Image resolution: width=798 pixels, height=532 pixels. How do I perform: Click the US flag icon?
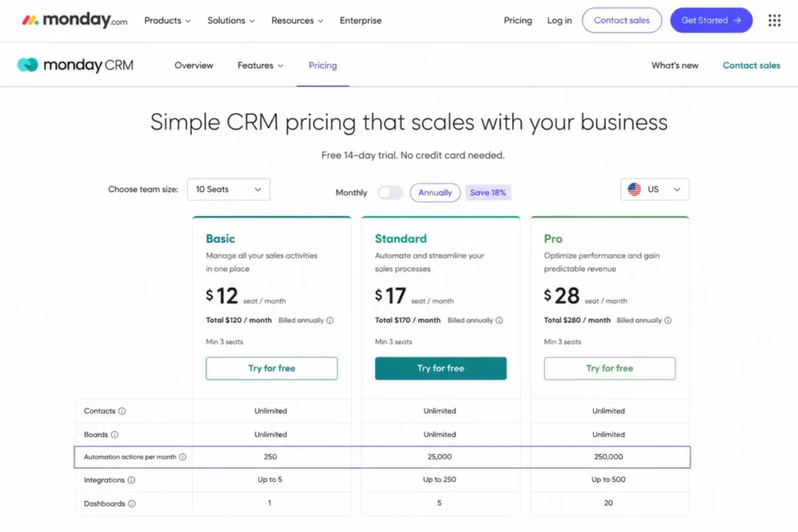click(x=634, y=189)
